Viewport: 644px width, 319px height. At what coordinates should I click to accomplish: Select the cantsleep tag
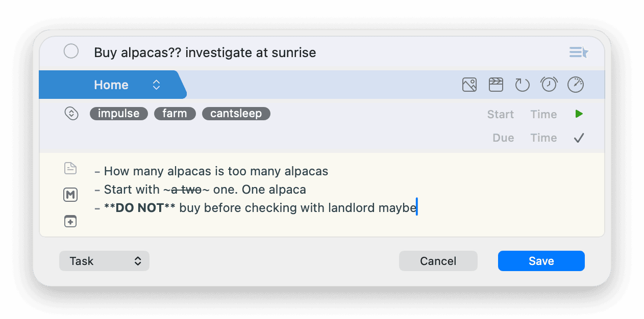tap(236, 113)
